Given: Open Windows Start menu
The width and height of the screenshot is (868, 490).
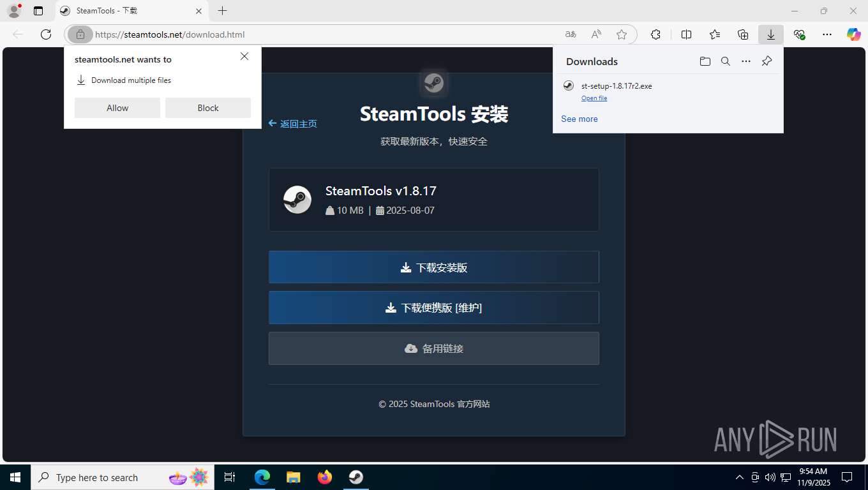Looking at the screenshot, I should pos(15,477).
